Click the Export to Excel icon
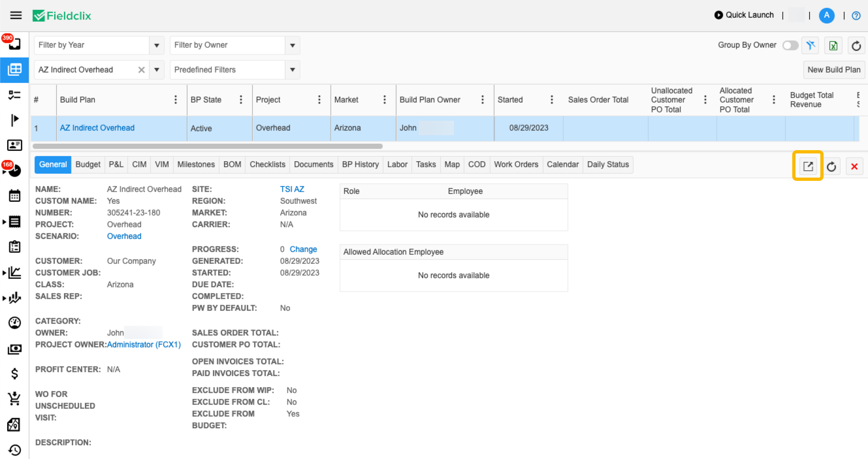The width and height of the screenshot is (868, 459). [x=833, y=45]
